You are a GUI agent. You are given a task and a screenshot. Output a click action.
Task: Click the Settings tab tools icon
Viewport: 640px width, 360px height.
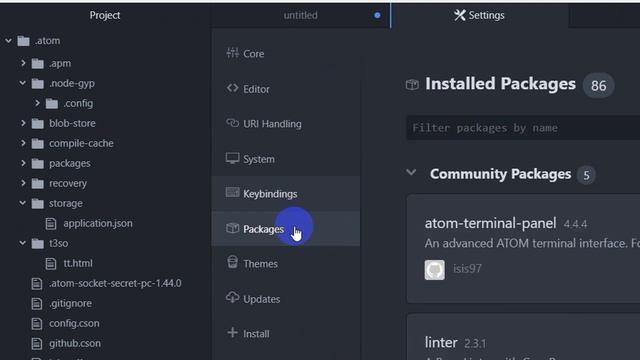click(x=460, y=15)
